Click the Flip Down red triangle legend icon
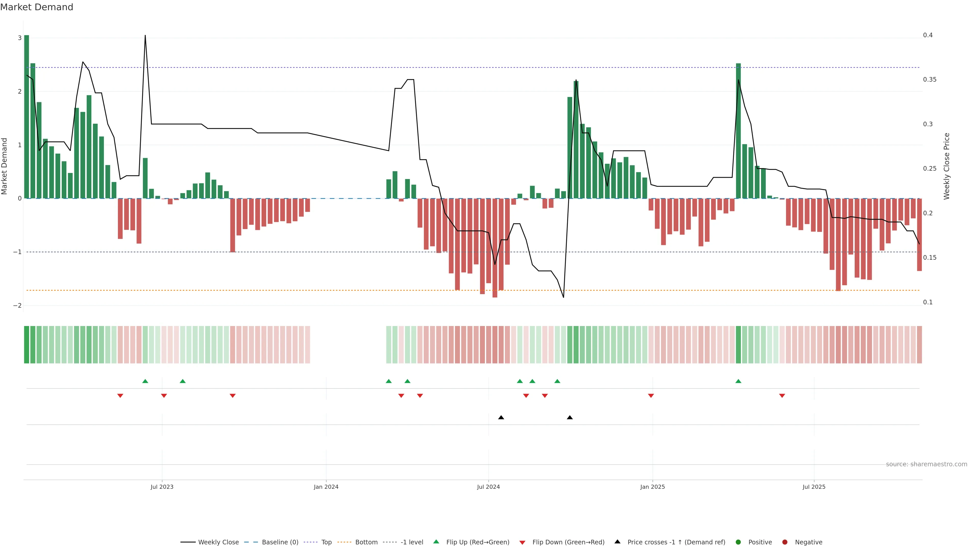Image resolution: width=980 pixels, height=551 pixels. tap(522, 543)
